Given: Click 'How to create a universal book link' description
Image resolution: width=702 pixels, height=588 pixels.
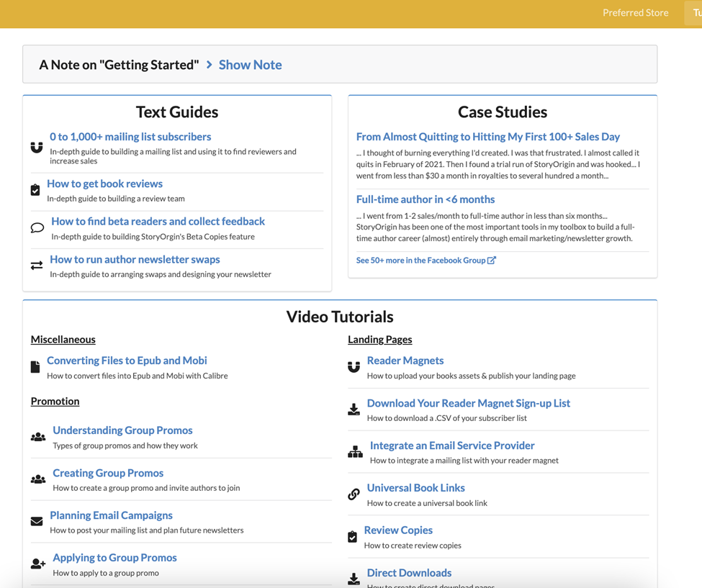Looking at the screenshot, I should (x=427, y=502).
